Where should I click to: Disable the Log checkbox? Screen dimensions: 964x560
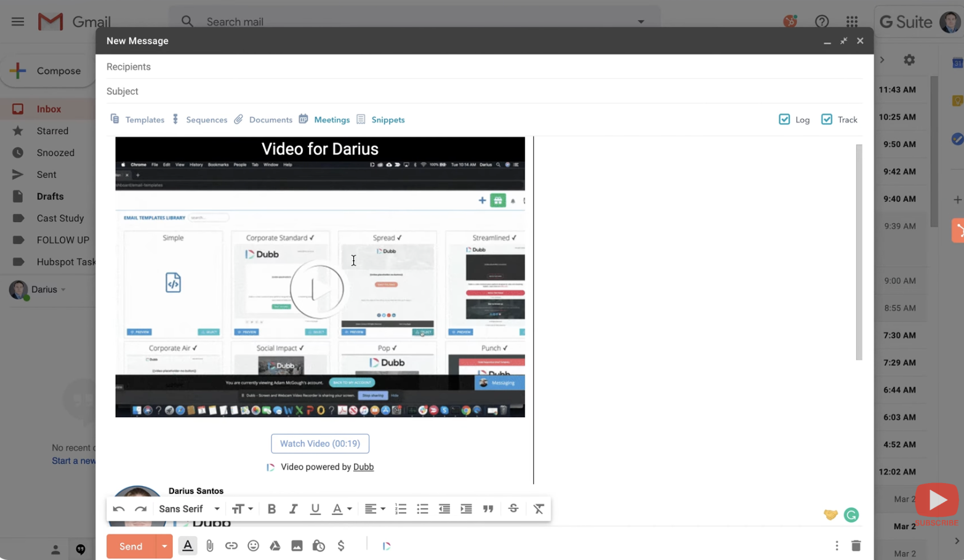point(784,119)
